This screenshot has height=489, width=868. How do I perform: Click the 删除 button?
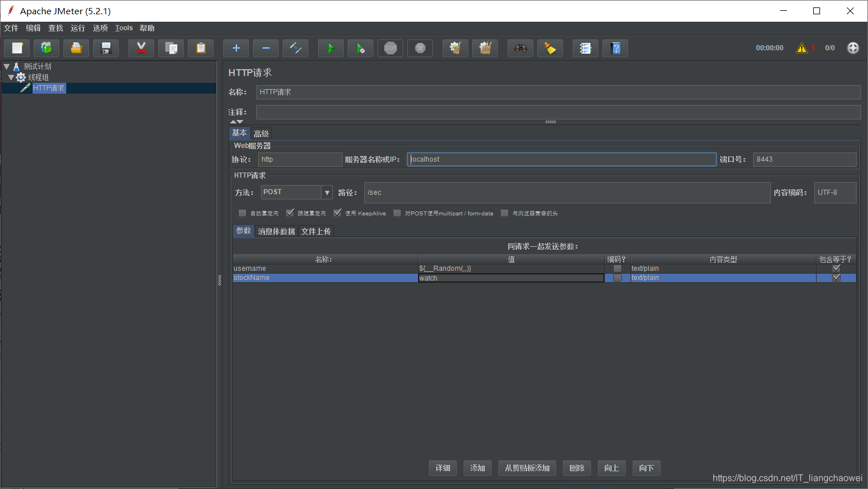(x=577, y=468)
